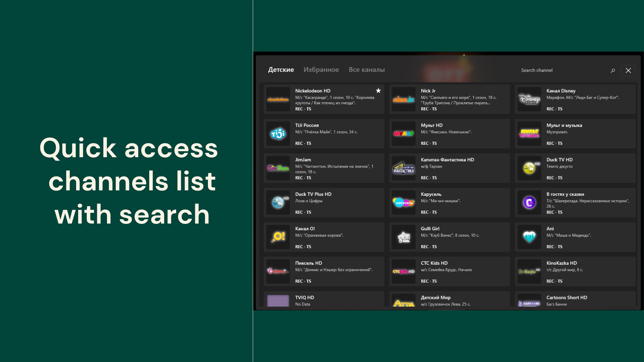644x362 pixels.
Task: Click the Ani heart logo
Action: (x=529, y=237)
